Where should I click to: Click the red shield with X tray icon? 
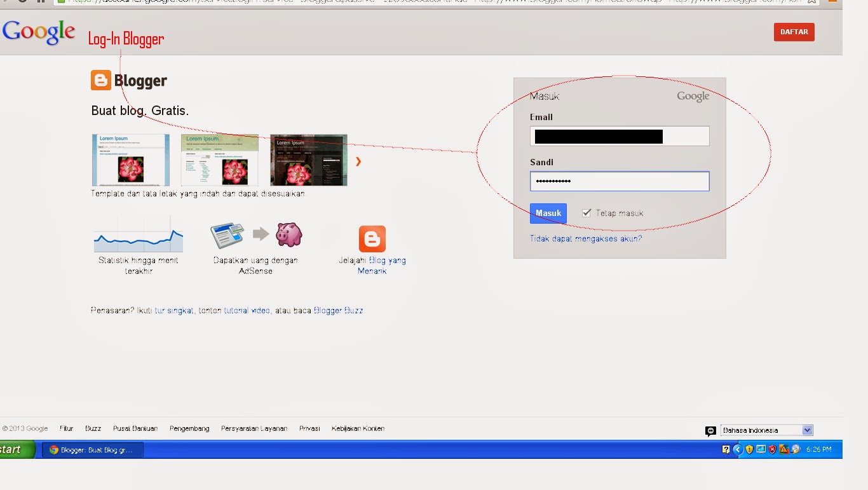pyautogui.click(x=773, y=449)
